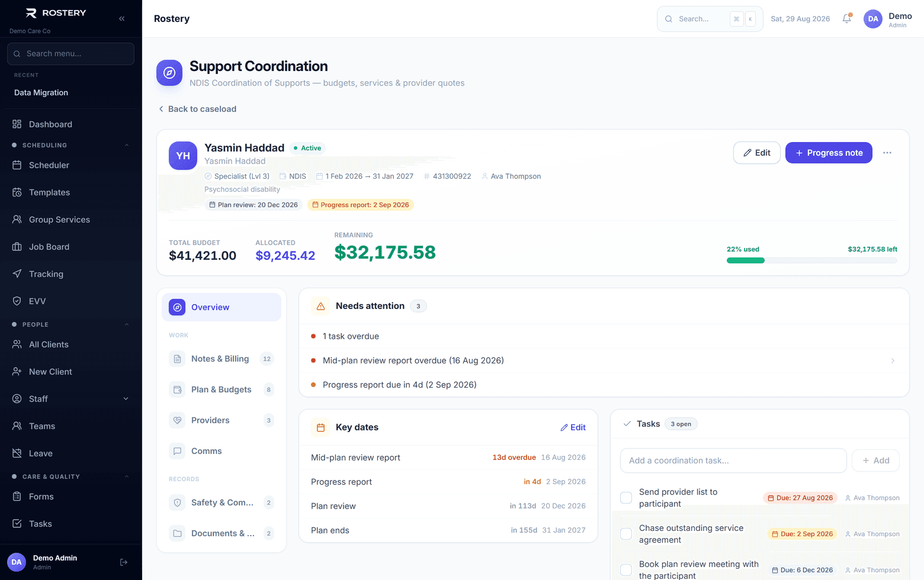Click the 22% used budget progress bar
This screenshot has width=924, height=580.
click(811, 260)
